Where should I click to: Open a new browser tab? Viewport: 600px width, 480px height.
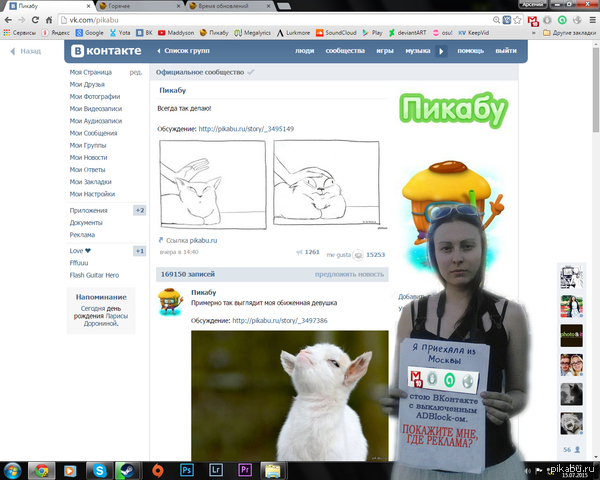pyautogui.click(x=284, y=6)
